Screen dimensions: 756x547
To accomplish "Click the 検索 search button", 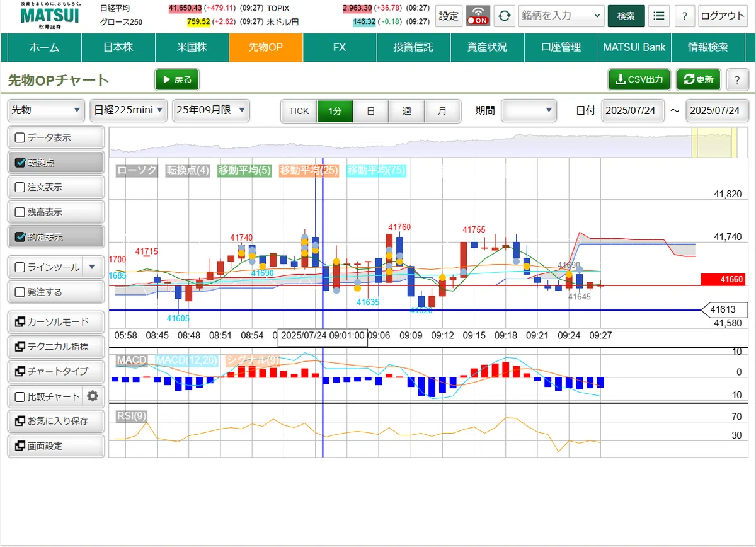I will (626, 16).
